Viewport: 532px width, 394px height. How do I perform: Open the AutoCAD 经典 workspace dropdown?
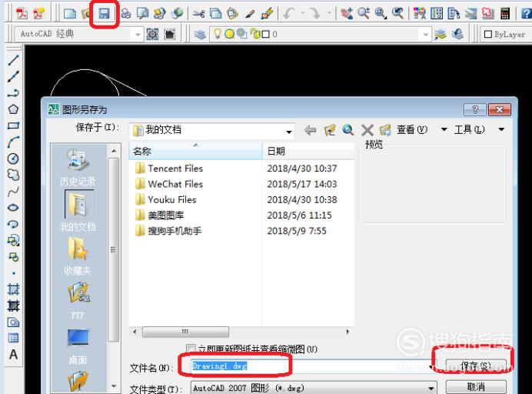click(138, 35)
